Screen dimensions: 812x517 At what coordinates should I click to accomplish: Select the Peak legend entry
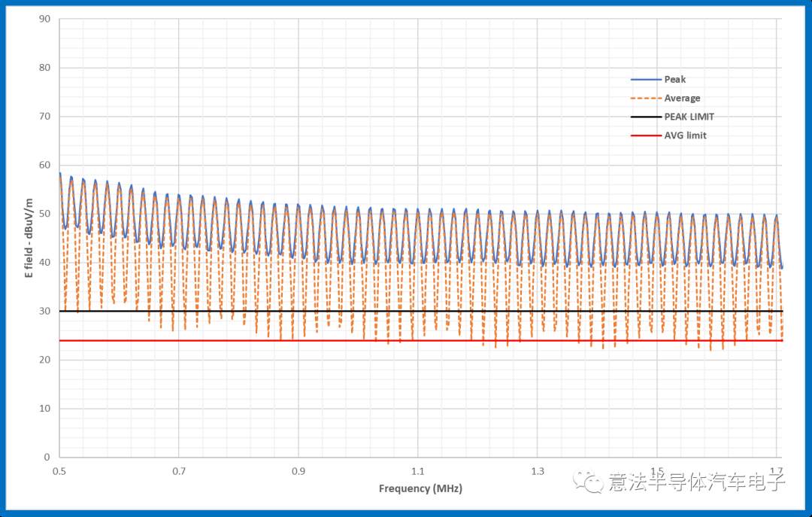click(674, 80)
